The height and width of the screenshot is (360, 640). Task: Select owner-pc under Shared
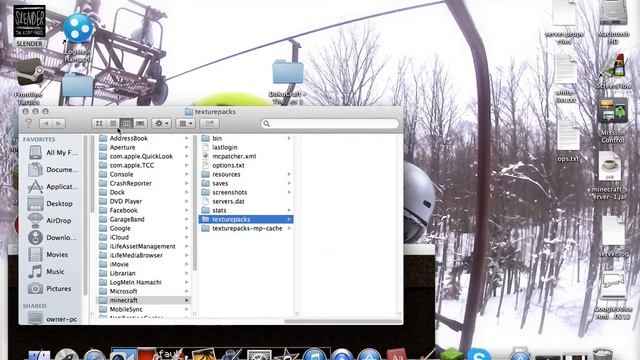[53, 319]
